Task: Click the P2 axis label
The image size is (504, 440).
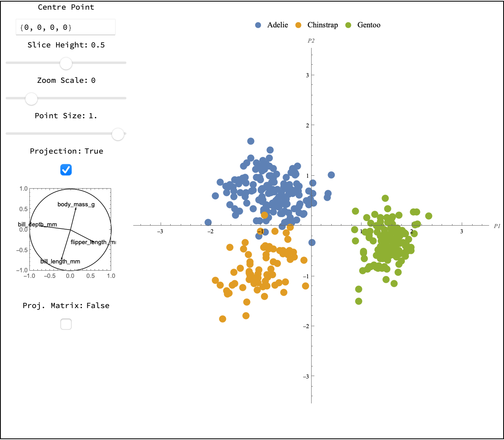Action: tap(311, 41)
